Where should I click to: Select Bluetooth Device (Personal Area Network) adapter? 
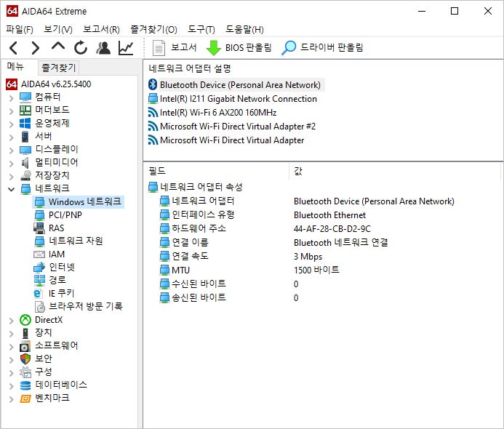coord(235,85)
